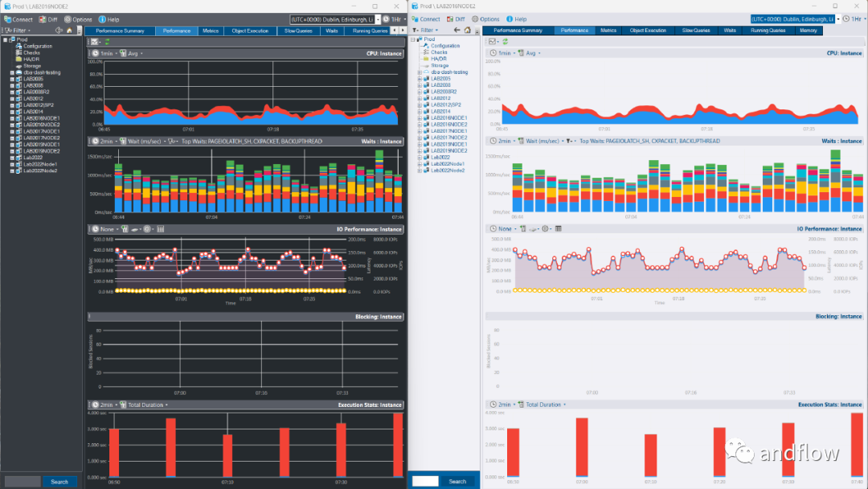
Task: Click the back arrow icon in light window
Action: pos(457,30)
